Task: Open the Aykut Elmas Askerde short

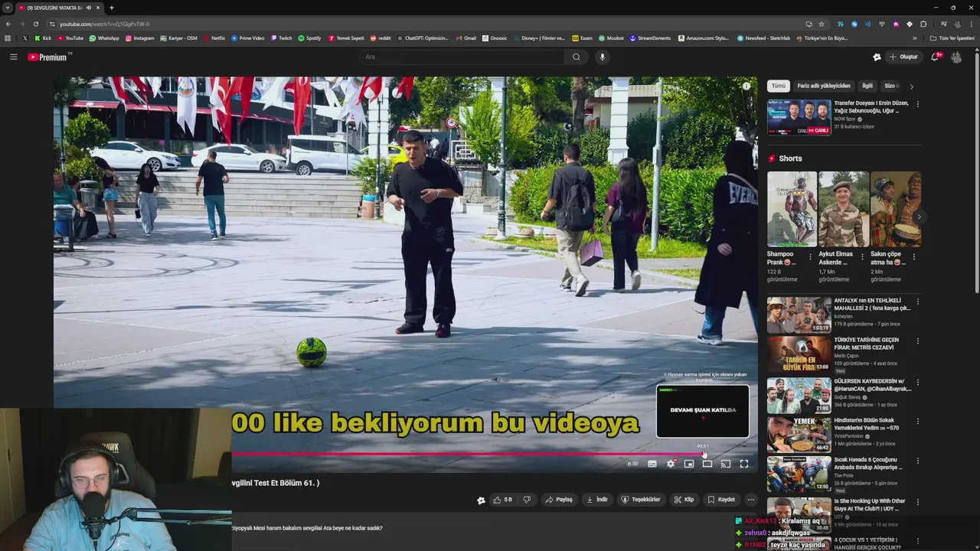Action: tap(843, 208)
